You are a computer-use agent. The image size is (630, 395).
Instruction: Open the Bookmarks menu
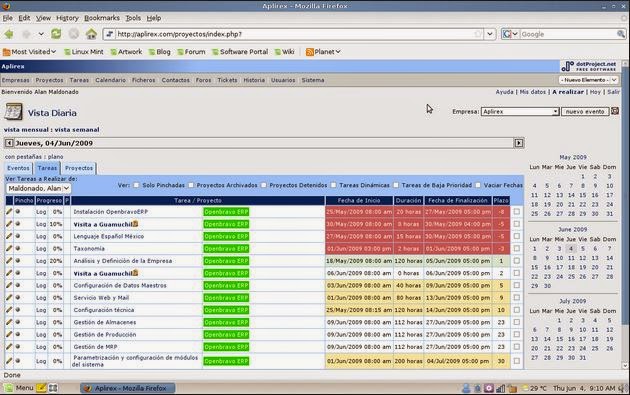[x=102, y=18]
